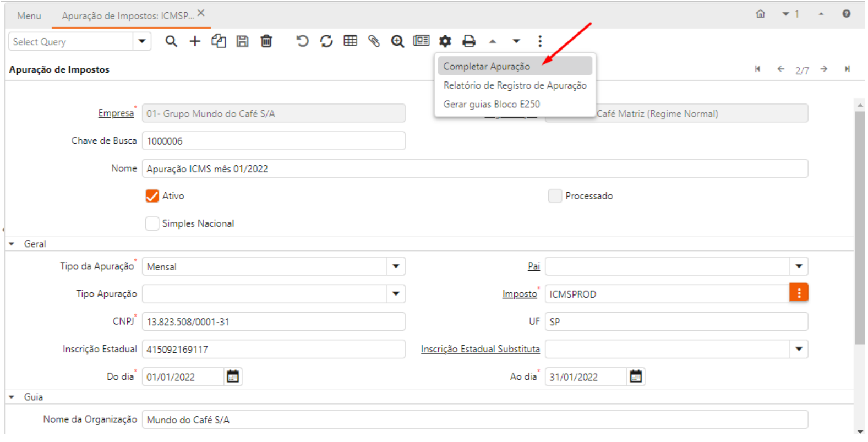
Task: Expand the Select Query dropdown
Action: click(142, 41)
